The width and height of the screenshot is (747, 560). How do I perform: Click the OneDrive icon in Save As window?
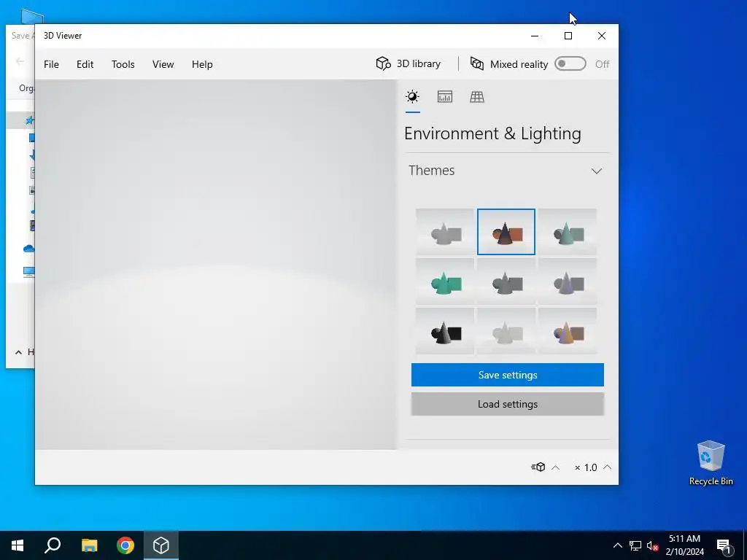coord(29,249)
